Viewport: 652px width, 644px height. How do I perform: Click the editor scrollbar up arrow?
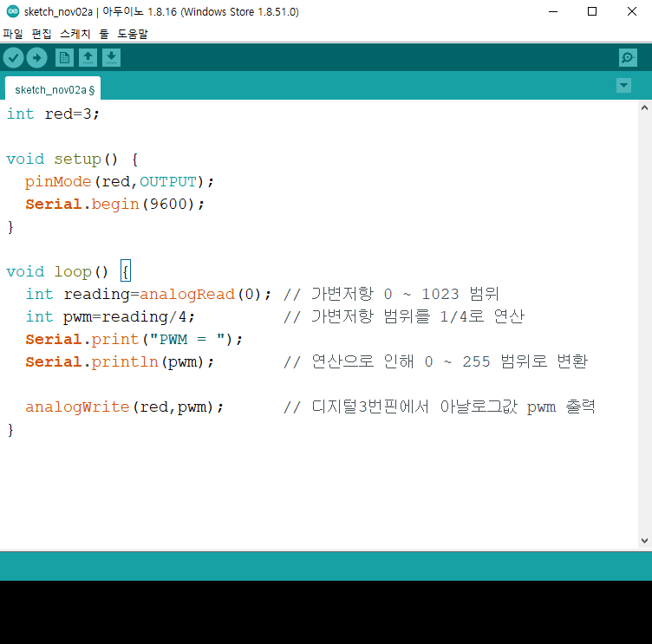coord(644,107)
